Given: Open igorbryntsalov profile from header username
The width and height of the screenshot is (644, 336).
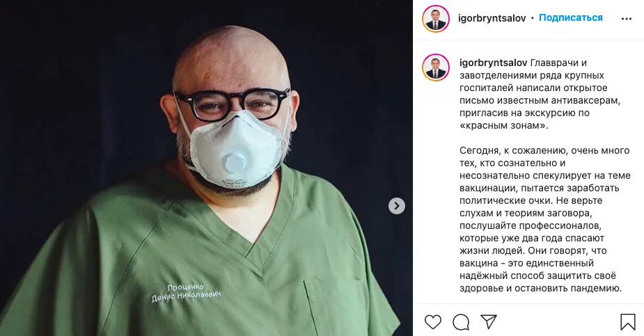Looking at the screenshot, I should pos(492,19).
